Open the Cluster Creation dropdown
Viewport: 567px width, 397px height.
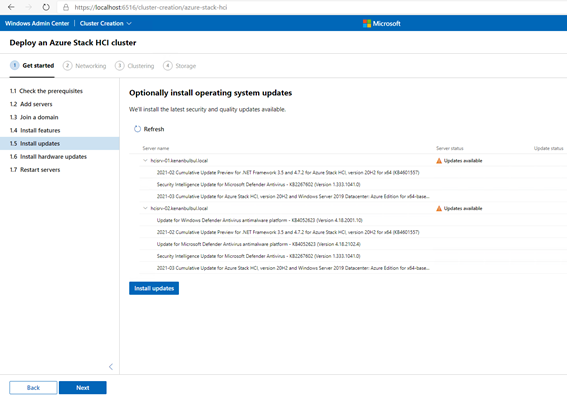[x=105, y=24]
